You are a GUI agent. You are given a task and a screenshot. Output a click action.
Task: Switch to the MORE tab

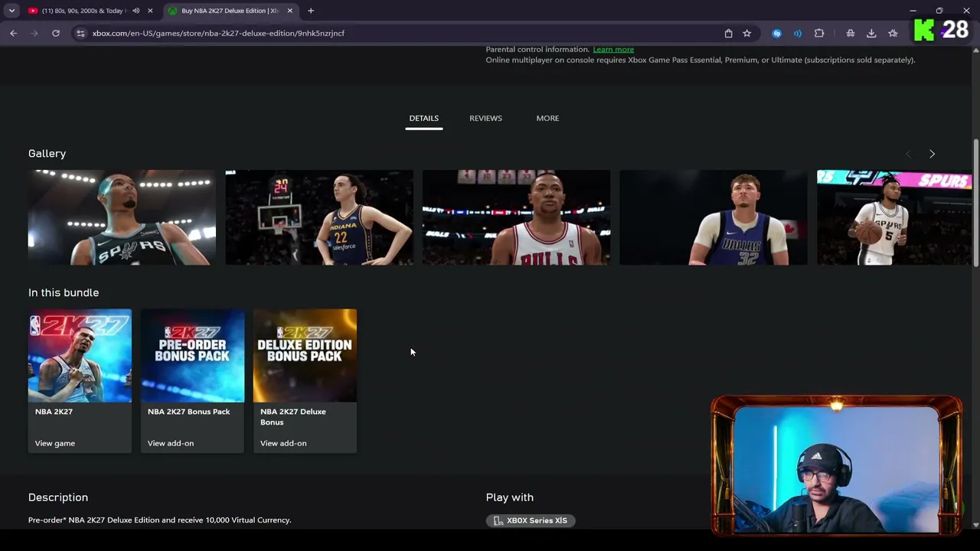pyautogui.click(x=547, y=118)
